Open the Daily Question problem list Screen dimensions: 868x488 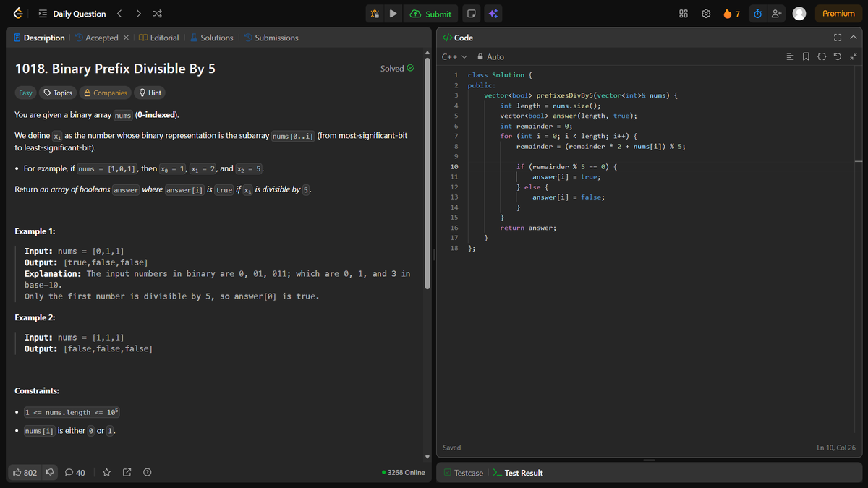point(72,14)
